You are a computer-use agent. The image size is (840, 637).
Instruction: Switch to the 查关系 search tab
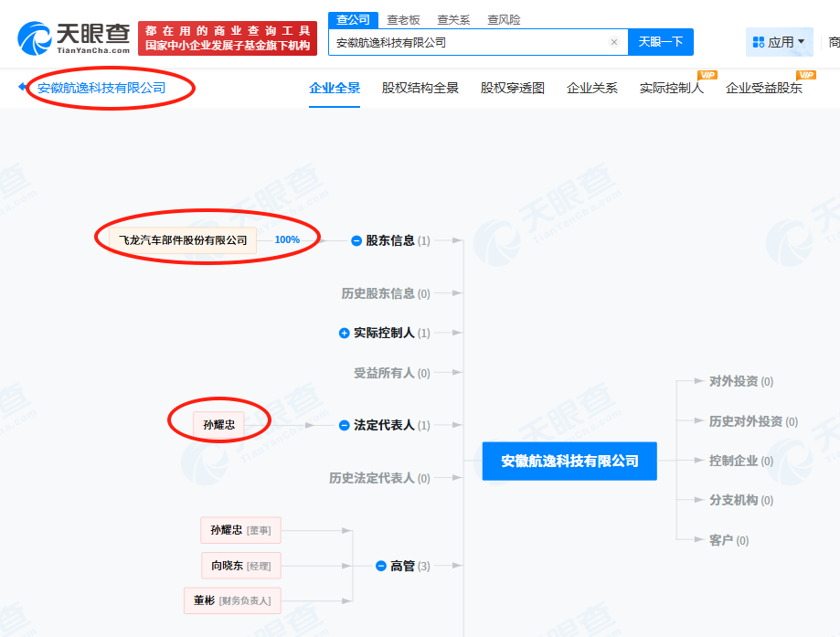click(453, 20)
